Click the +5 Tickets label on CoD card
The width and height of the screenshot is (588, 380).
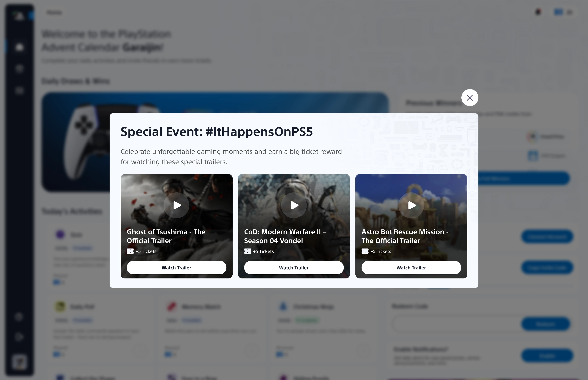263,251
